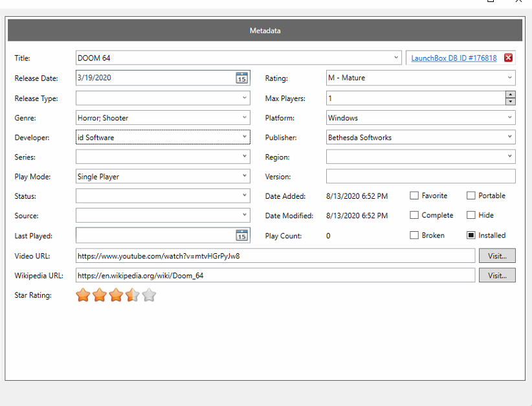
Task: Open the Region dropdown
Action: [x=509, y=157]
